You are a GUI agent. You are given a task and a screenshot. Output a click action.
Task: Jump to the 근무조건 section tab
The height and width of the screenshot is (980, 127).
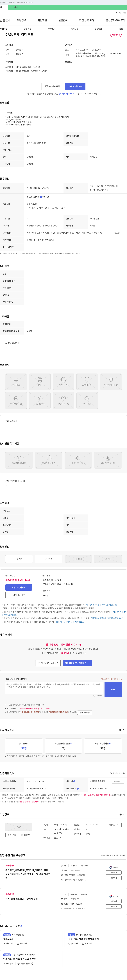(28, 28)
